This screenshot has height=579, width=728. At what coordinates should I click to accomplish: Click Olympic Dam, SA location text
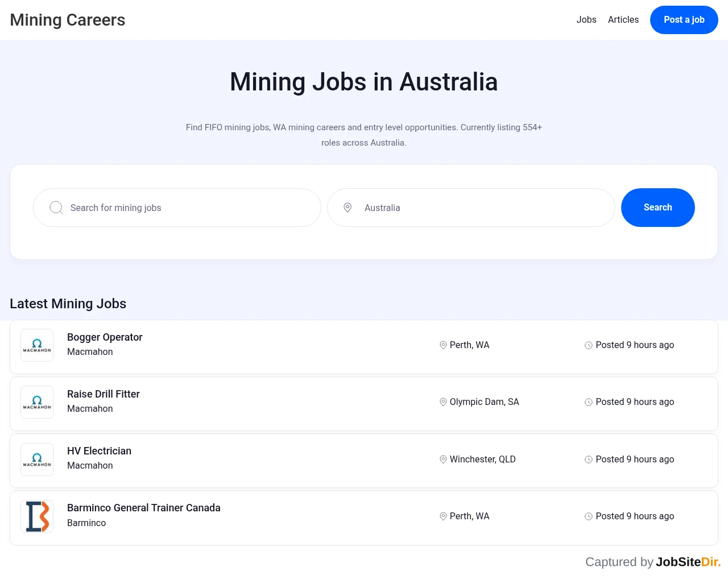click(485, 402)
